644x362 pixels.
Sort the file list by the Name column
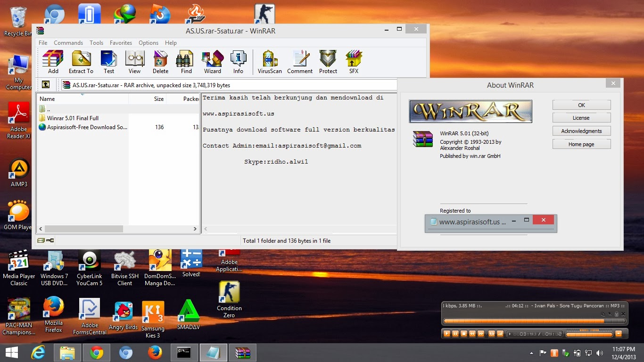click(x=83, y=99)
